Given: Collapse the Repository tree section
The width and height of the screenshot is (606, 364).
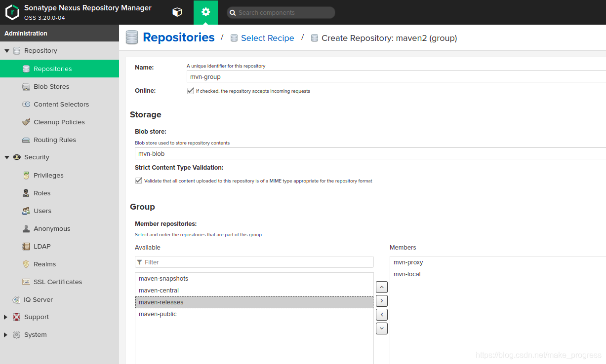Looking at the screenshot, I should (x=7, y=51).
